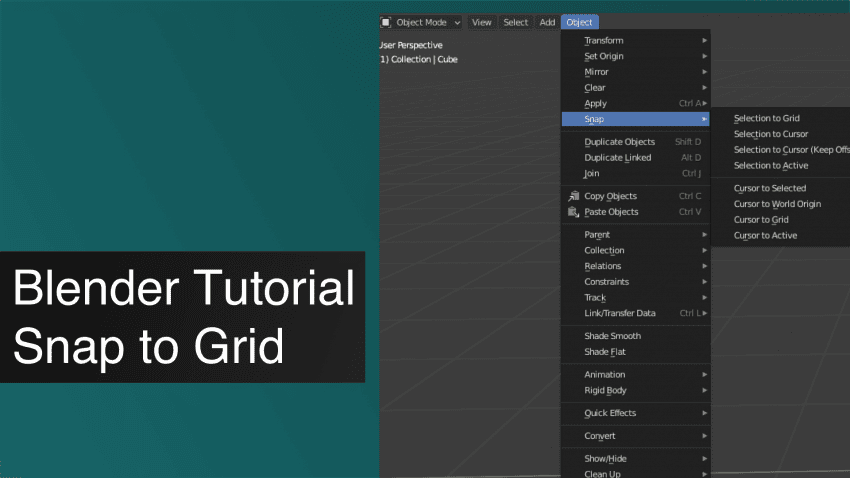Click the Paste Objects clipboard icon
This screenshot has width=850, height=478.
(574, 212)
